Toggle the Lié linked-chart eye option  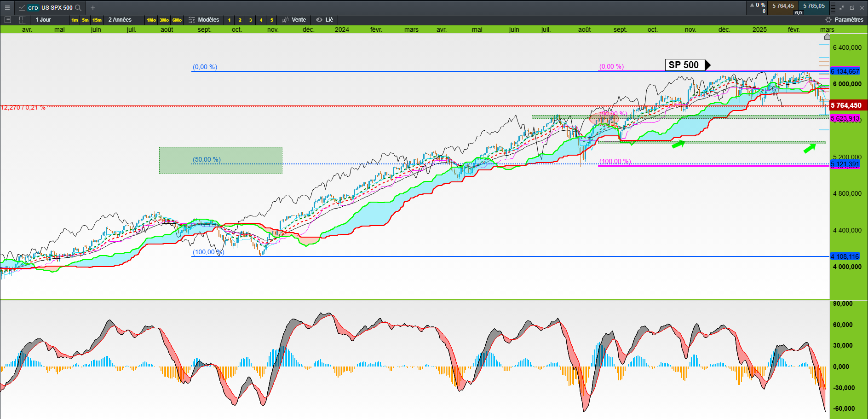pyautogui.click(x=325, y=20)
